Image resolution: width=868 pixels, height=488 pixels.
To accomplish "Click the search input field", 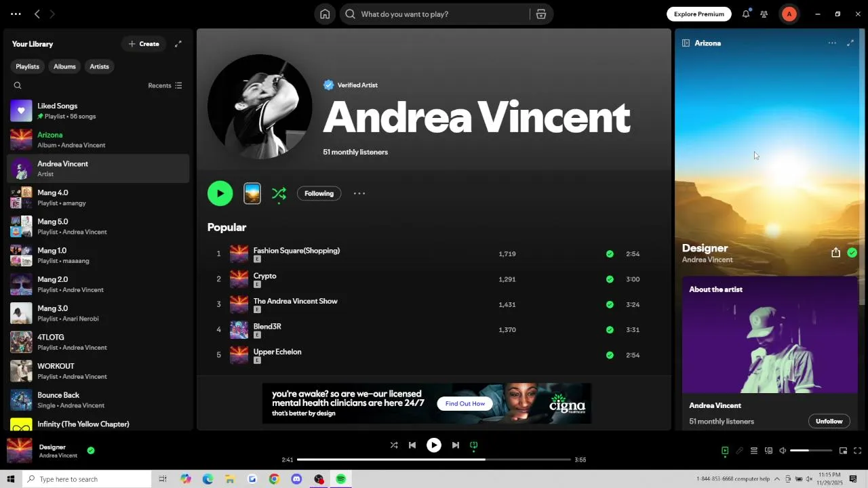I will coord(441,14).
